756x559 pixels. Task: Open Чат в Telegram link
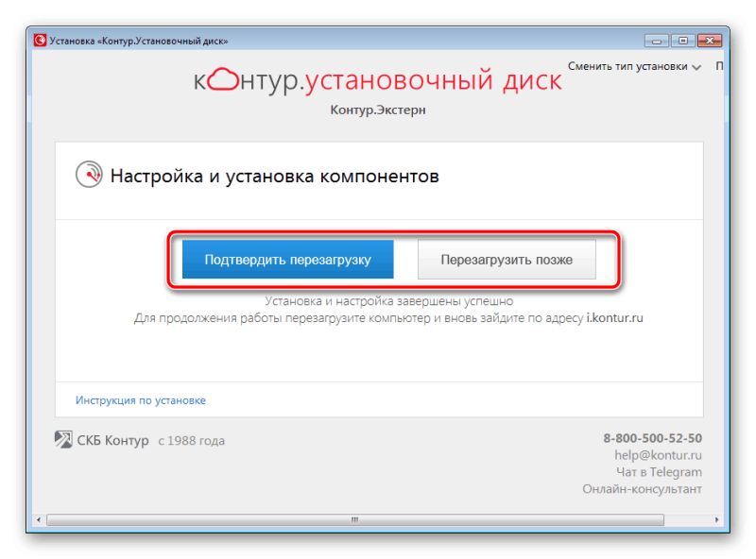coord(659,472)
